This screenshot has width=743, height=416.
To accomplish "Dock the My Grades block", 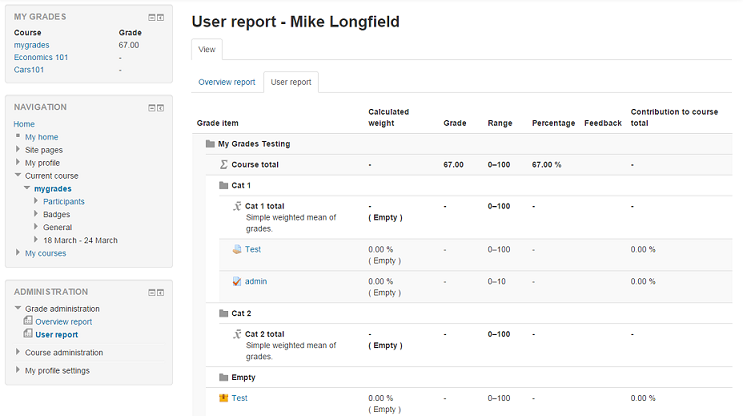I will click(x=161, y=18).
